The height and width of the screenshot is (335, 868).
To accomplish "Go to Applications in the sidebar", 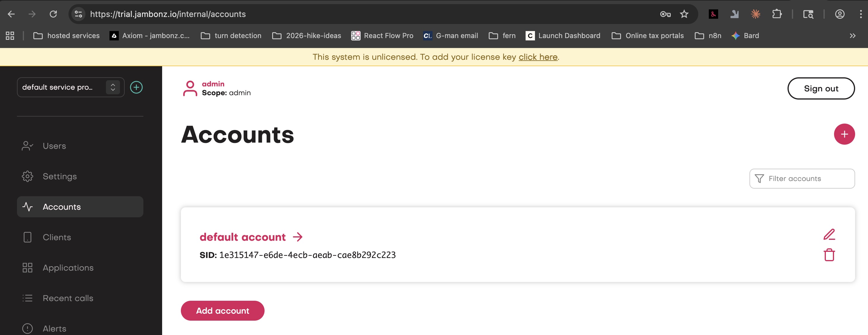I will click(68, 268).
